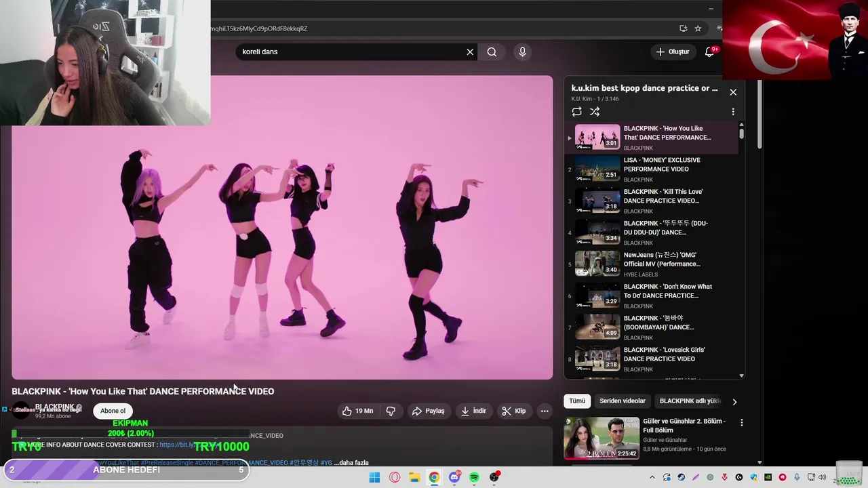Open 'HYBE LABELS' channel name in playlist
The height and width of the screenshot is (488, 868).
(641, 274)
